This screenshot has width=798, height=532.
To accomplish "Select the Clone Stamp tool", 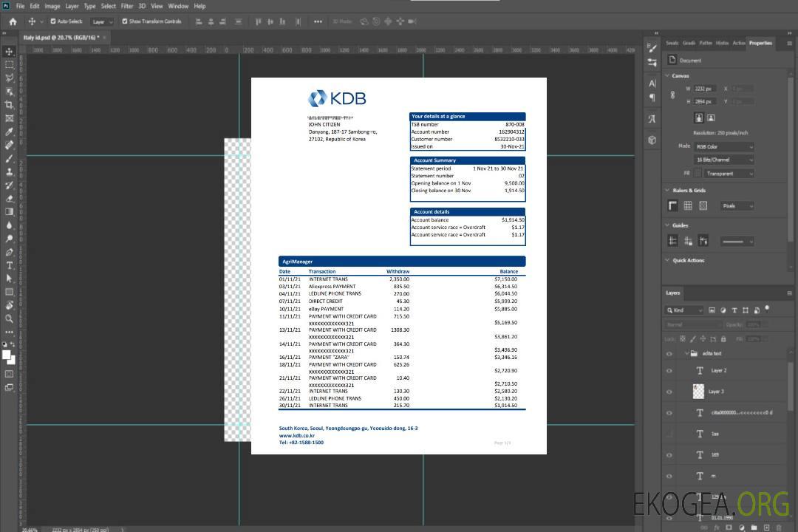I will (9, 172).
